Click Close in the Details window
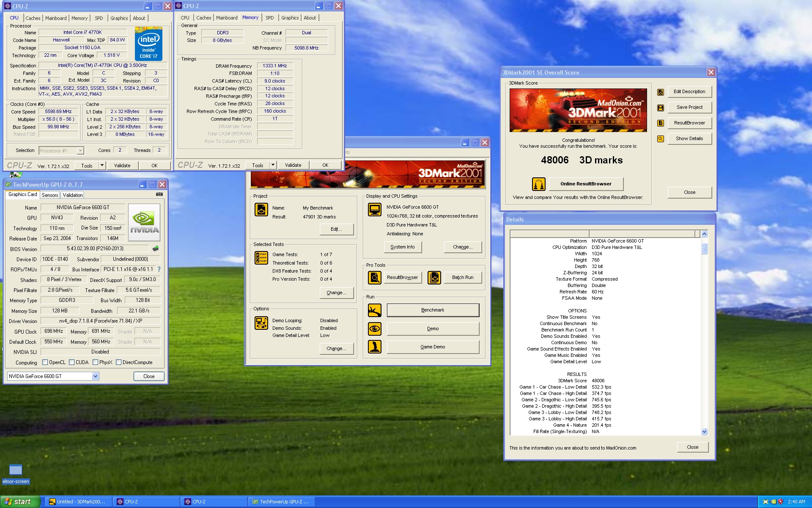The width and height of the screenshot is (812, 508). pos(692,447)
